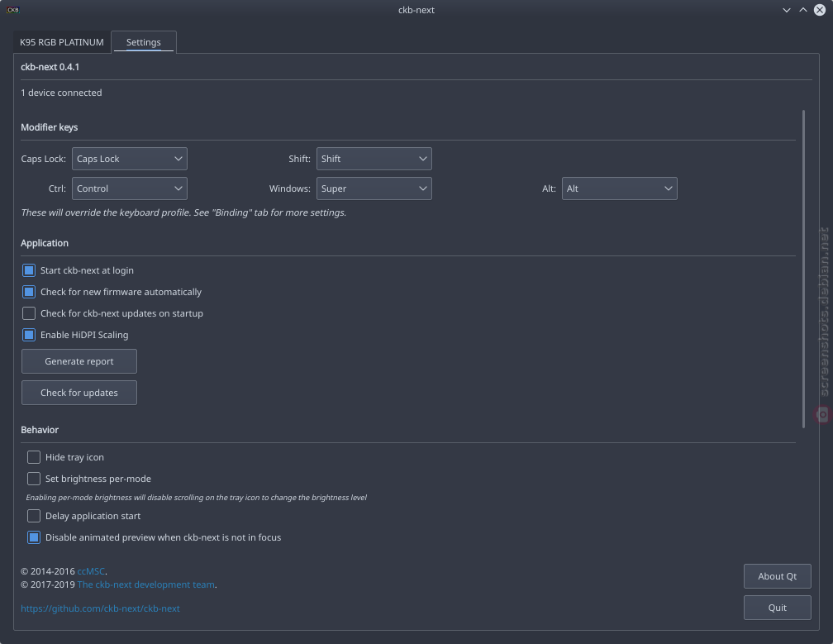Open the Ctrl modifier dropdown

[130, 188]
